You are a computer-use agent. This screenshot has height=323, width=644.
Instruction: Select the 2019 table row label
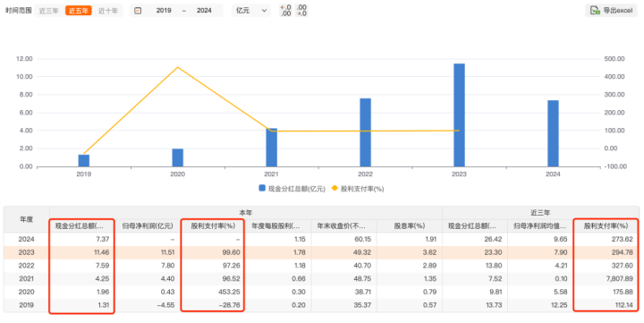(27, 305)
